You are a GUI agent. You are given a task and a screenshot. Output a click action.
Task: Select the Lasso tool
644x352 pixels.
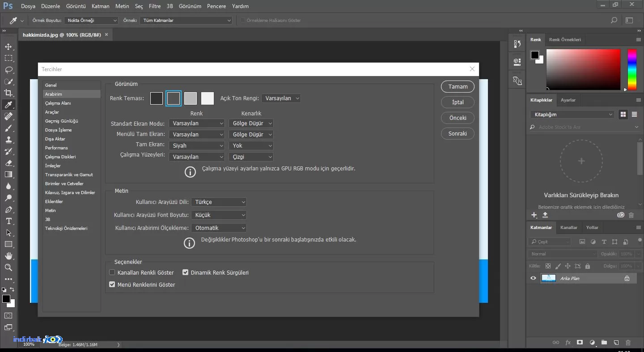[x=8, y=70]
